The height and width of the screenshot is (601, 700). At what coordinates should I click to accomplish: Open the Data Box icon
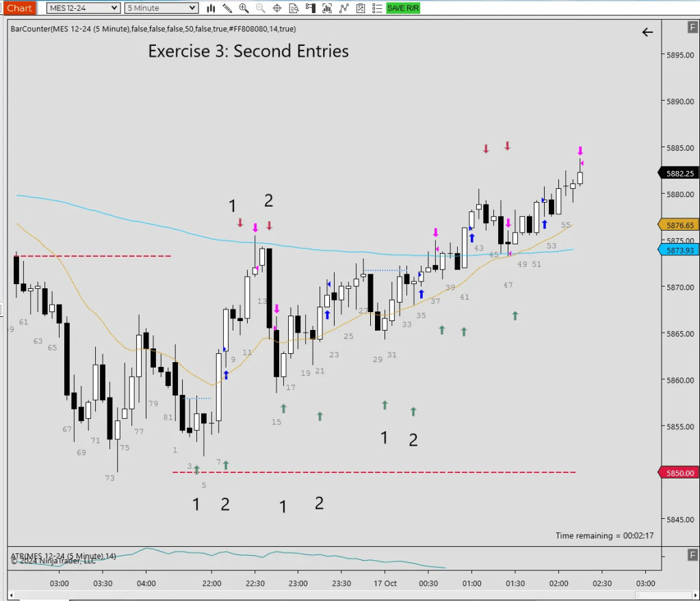[294, 8]
